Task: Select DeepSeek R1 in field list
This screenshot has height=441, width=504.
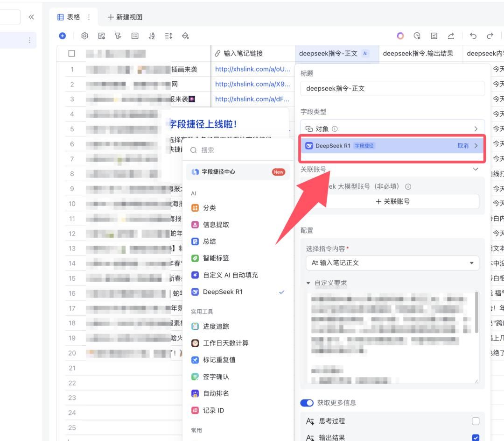Action: click(x=238, y=292)
